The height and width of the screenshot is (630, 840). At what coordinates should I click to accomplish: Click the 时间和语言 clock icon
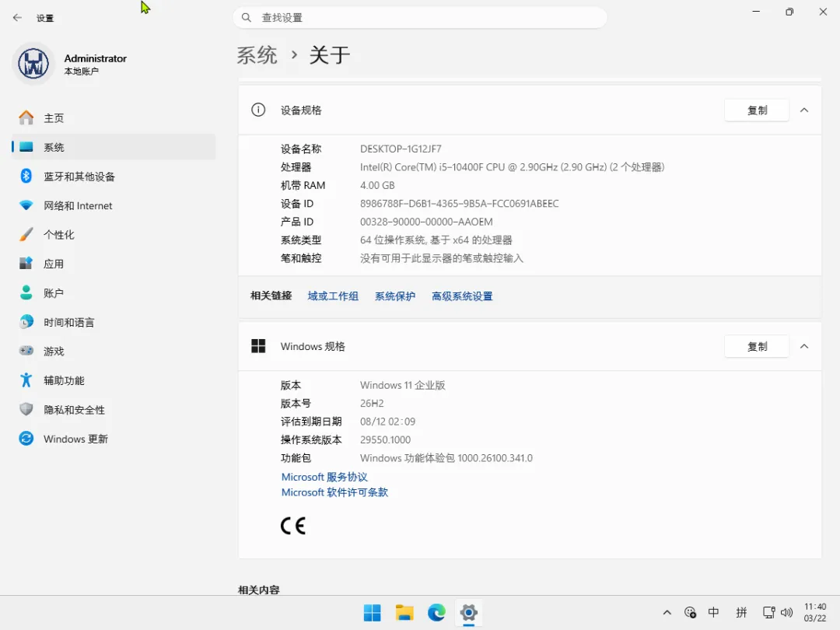[x=26, y=322]
